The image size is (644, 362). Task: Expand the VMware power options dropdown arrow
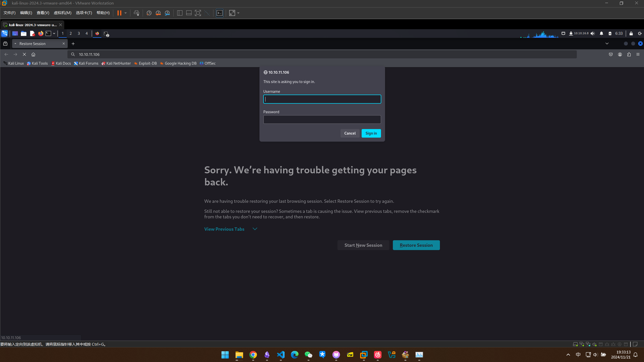126,13
